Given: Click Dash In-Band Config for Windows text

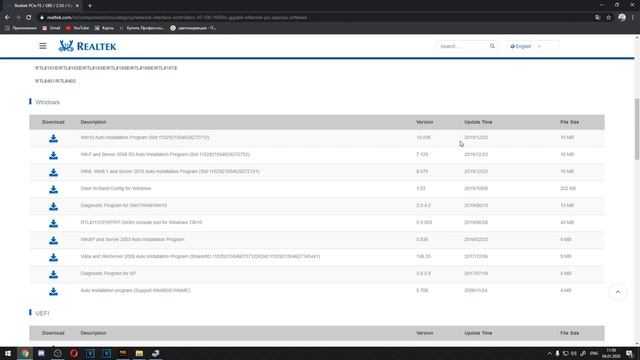Looking at the screenshot, I should (x=116, y=189).
